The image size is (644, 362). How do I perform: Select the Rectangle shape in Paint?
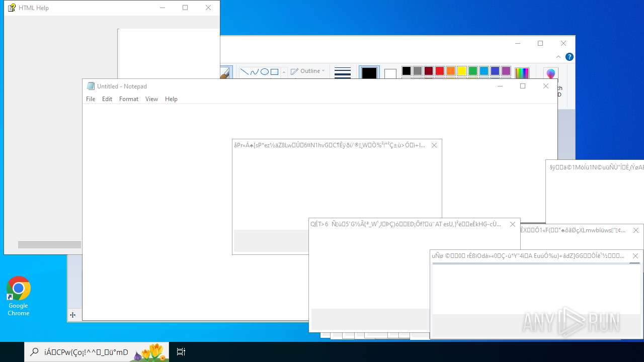[x=274, y=72]
